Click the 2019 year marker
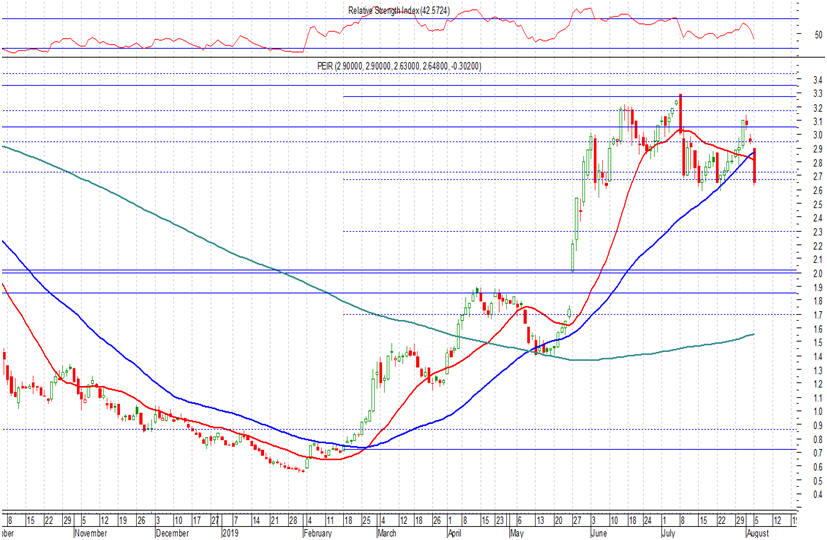This screenshot has width=827, height=540. coord(230,534)
